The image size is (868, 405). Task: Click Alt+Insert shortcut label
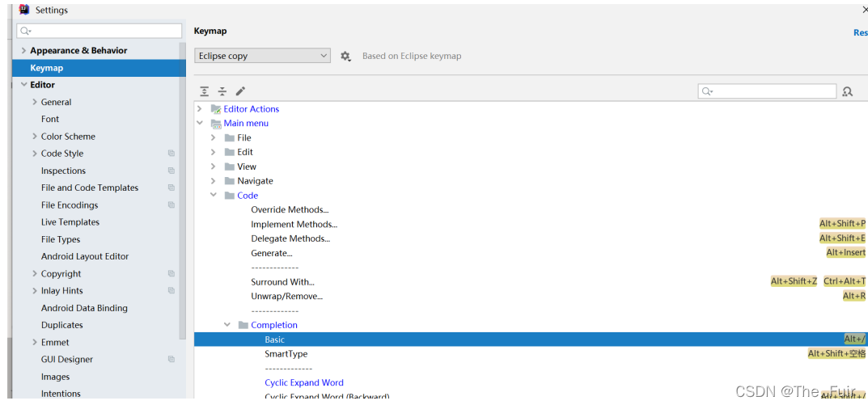846,252
